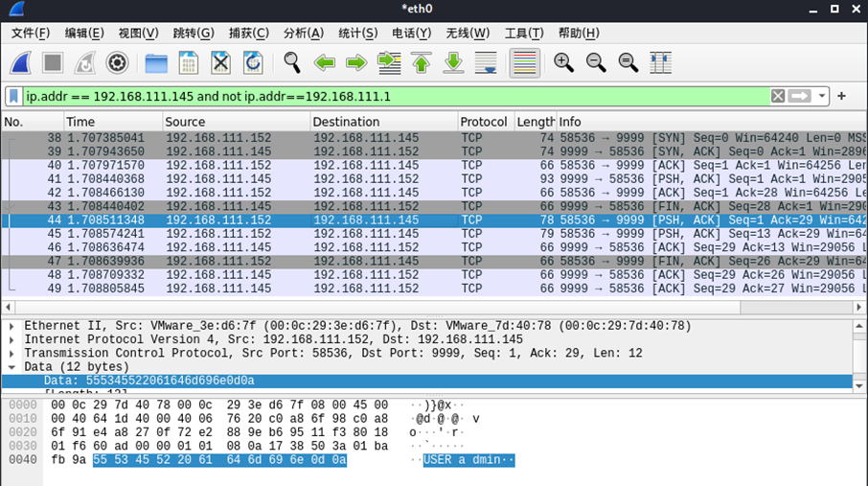Open the 捕获(C) menu

248,34
